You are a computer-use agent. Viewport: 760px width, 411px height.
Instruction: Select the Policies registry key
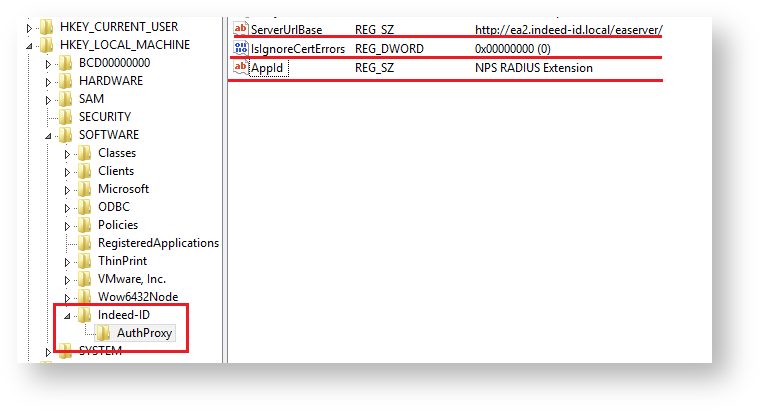(118, 225)
